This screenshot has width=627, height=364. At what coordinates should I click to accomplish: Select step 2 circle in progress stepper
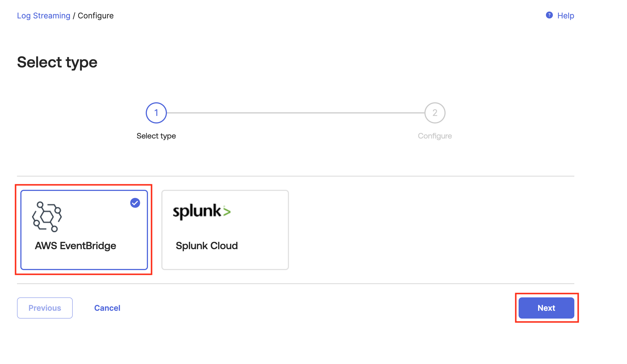point(435,113)
